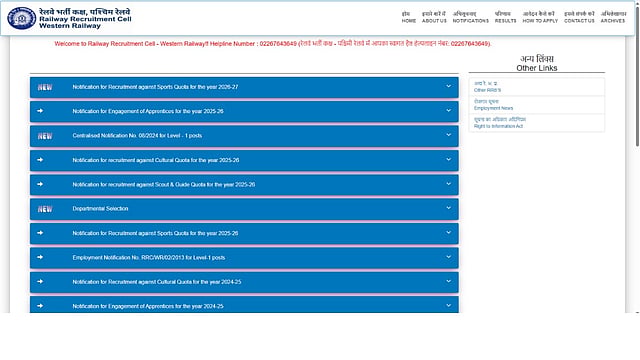Open the Notifications menu item
This screenshot has width=640, height=360.
471,17
